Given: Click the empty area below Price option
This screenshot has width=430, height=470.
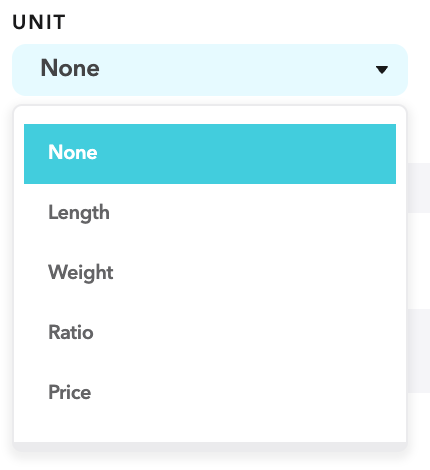Looking at the screenshot, I should 210,432.
